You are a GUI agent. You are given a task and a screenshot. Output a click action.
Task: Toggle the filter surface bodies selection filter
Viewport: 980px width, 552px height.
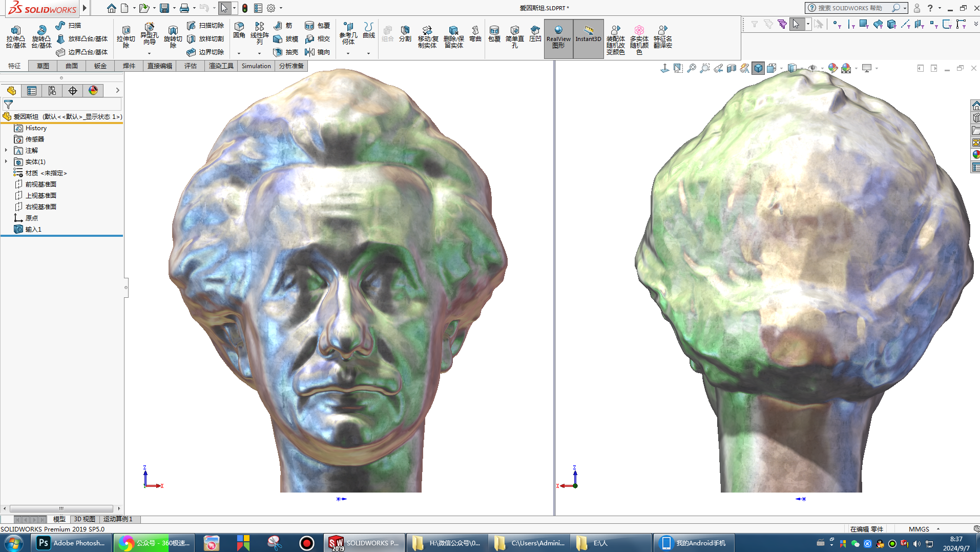pyautogui.click(x=878, y=24)
